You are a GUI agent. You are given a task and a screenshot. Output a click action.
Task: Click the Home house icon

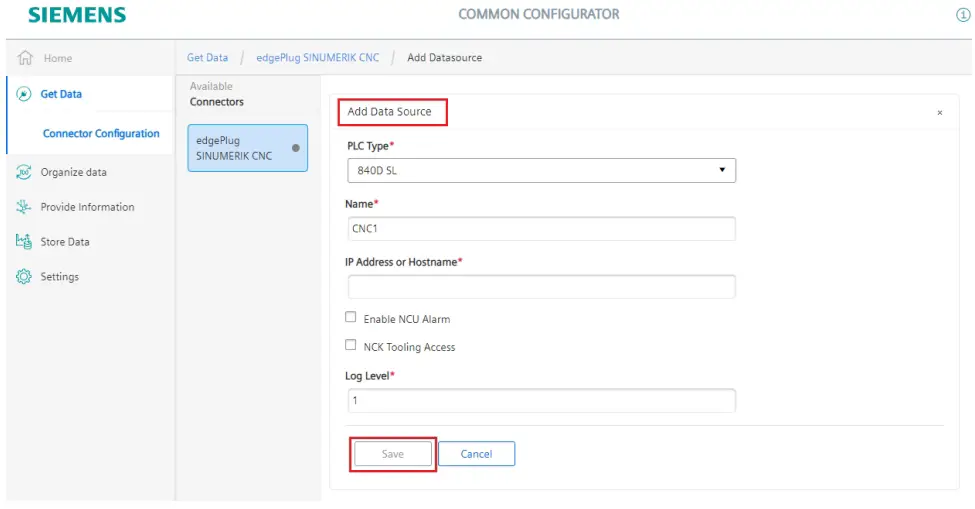click(25, 58)
